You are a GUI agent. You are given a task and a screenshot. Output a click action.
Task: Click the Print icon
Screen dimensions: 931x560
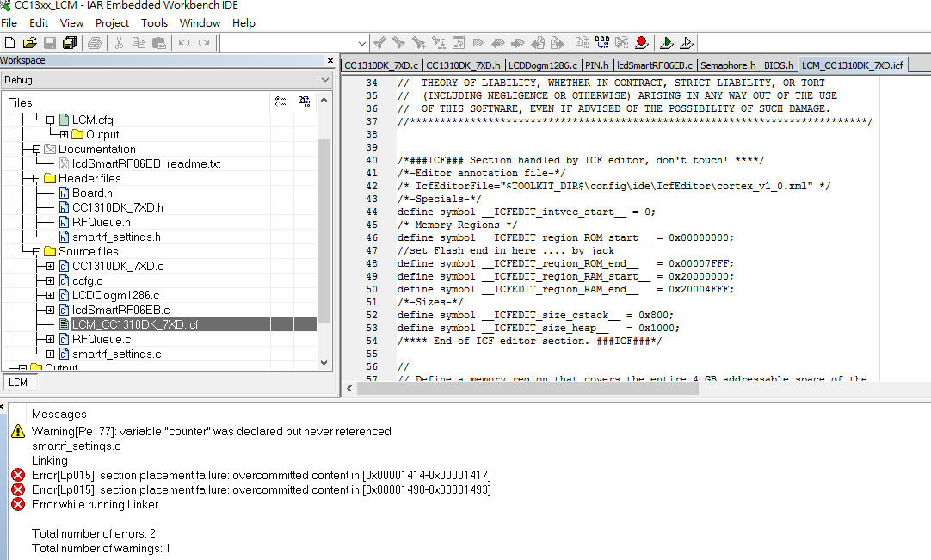click(95, 43)
